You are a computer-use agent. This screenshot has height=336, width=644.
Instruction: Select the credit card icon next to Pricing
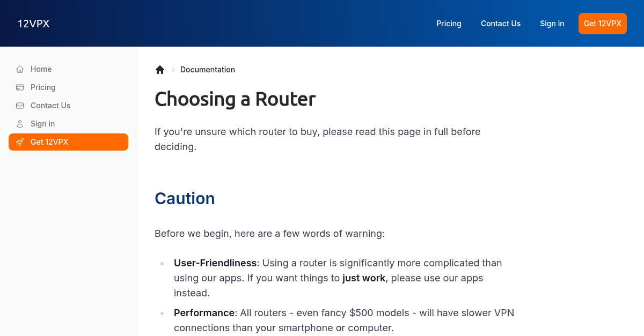[x=19, y=87]
